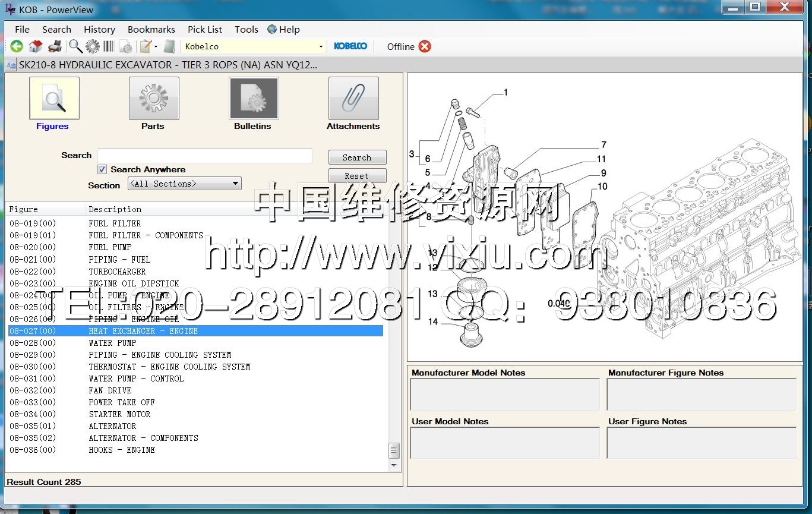This screenshot has height=514, width=812.
Task: Open the Bookmarks menu
Action: 151,29
